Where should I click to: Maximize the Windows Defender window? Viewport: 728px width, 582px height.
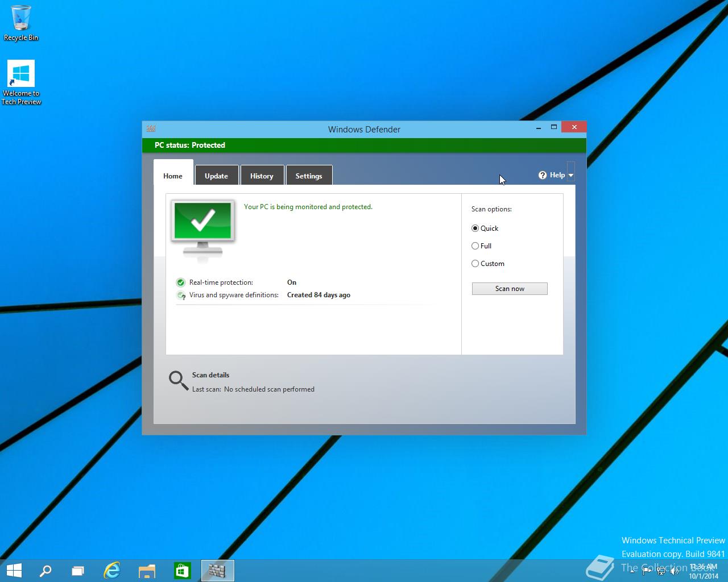(x=554, y=127)
